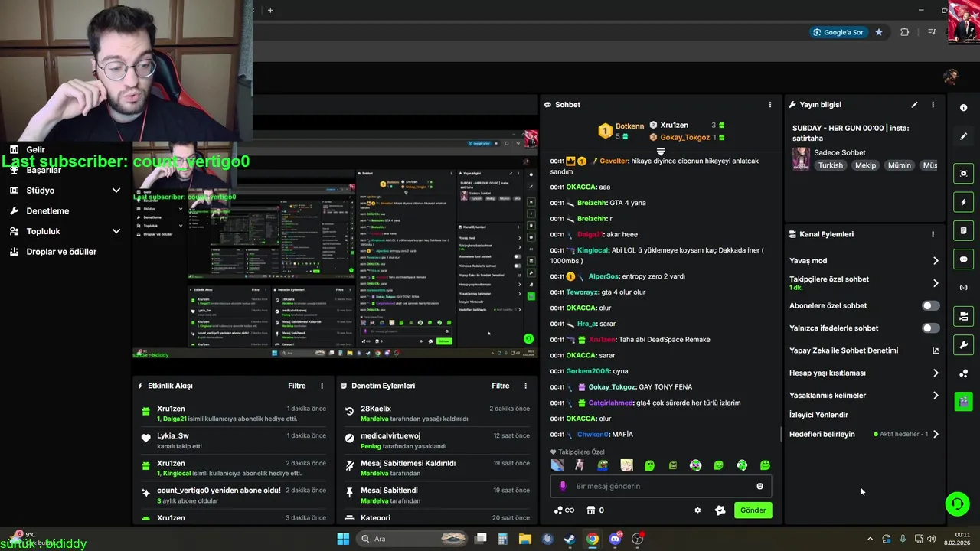The width and height of the screenshot is (980, 551).
Task: Collapse the chat leaderboard chevron arrow
Action: (661, 152)
